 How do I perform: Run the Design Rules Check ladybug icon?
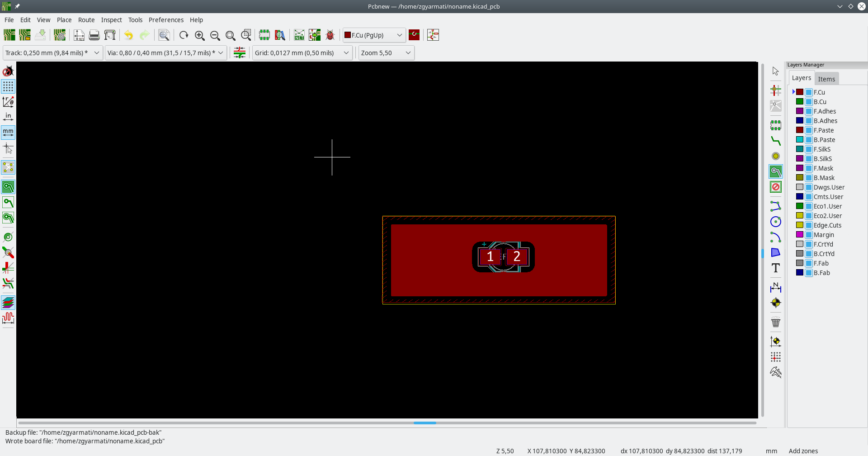click(x=330, y=35)
